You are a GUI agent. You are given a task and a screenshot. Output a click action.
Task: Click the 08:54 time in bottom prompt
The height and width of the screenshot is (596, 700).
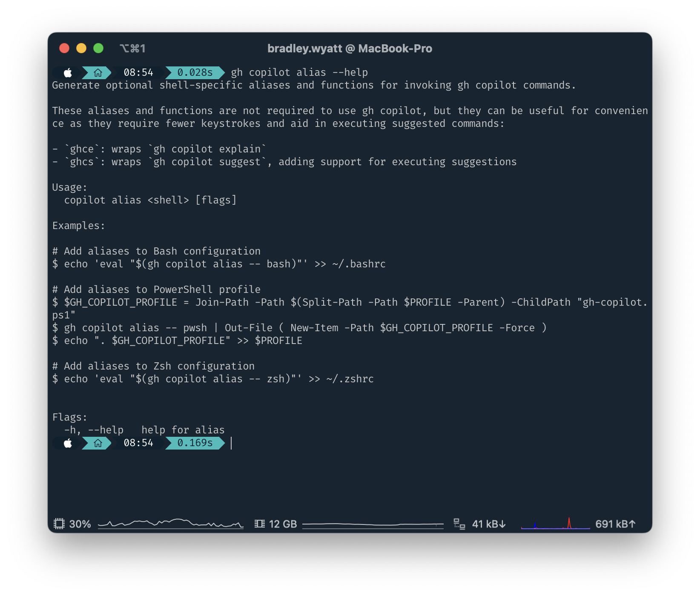coord(138,443)
